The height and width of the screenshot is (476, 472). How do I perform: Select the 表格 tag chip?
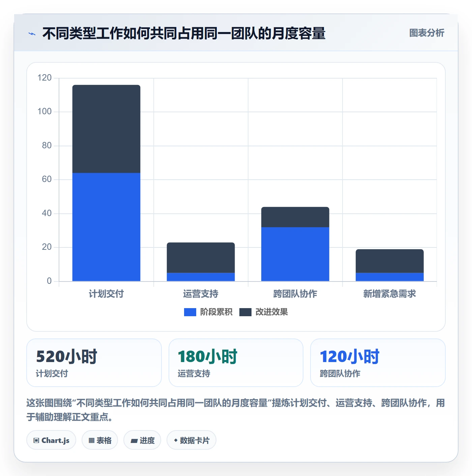pyautogui.click(x=100, y=440)
